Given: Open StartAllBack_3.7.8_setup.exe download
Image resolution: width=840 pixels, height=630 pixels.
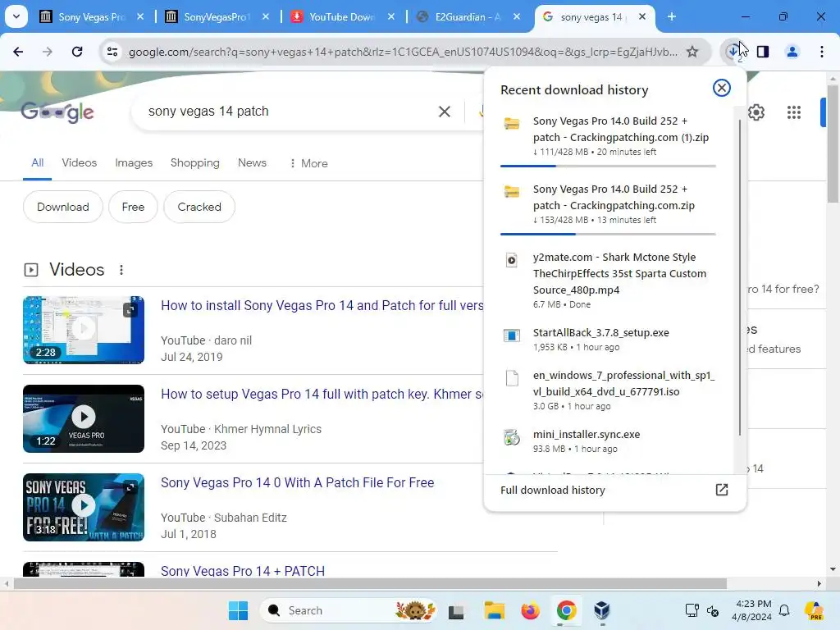Looking at the screenshot, I should coord(608,339).
